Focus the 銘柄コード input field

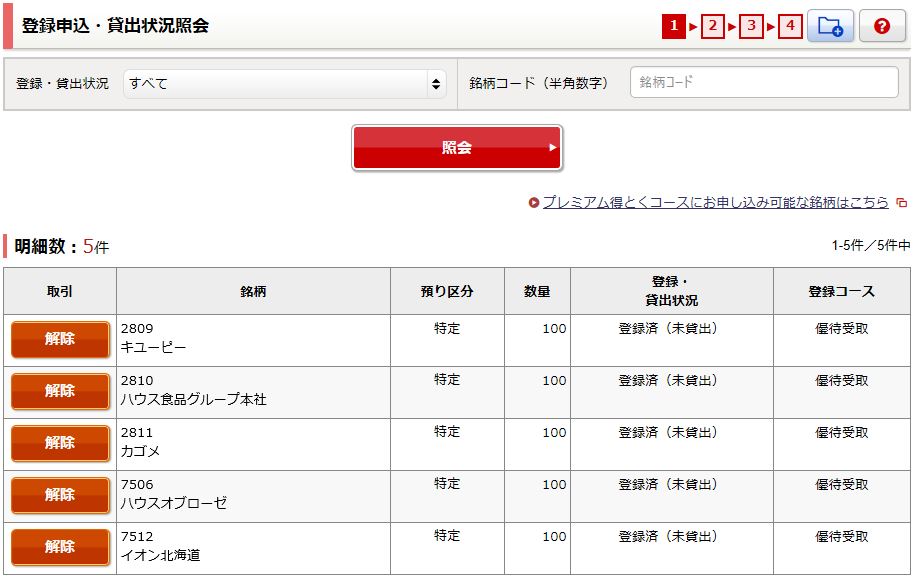(764, 83)
